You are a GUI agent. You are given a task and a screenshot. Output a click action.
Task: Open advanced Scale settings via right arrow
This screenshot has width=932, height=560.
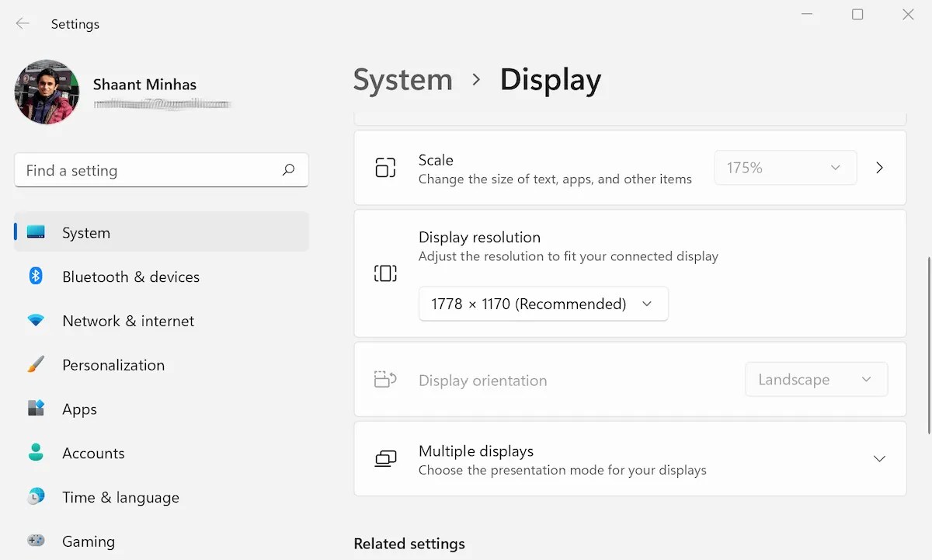[879, 167]
